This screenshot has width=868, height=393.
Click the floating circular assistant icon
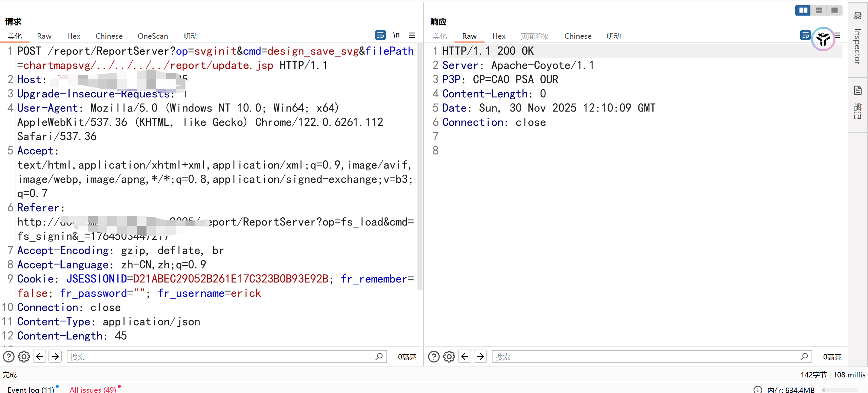pos(823,39)
